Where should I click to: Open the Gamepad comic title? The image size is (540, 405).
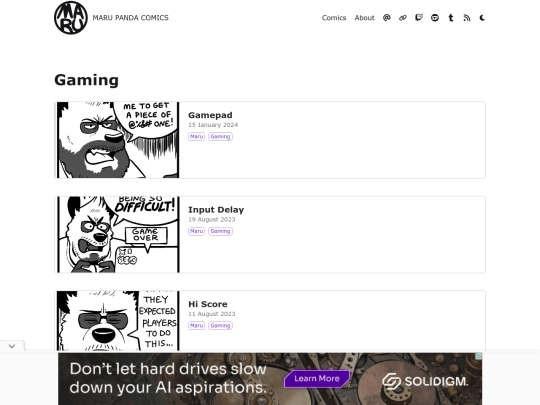tap(210, 115)
